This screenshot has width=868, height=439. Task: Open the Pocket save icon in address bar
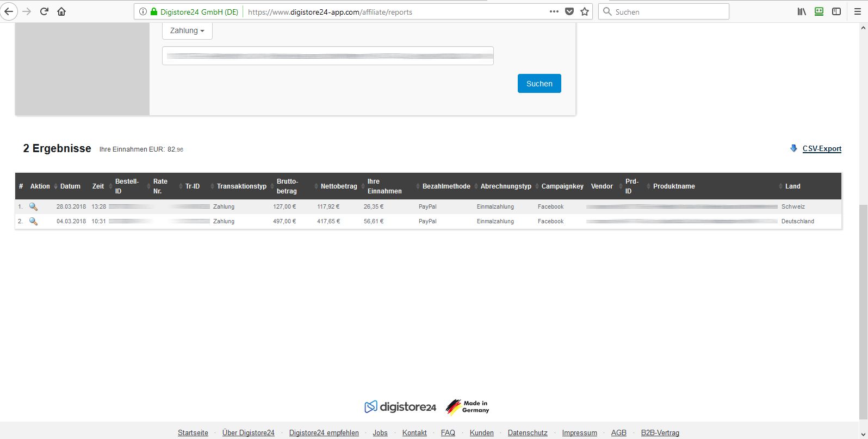569,11
